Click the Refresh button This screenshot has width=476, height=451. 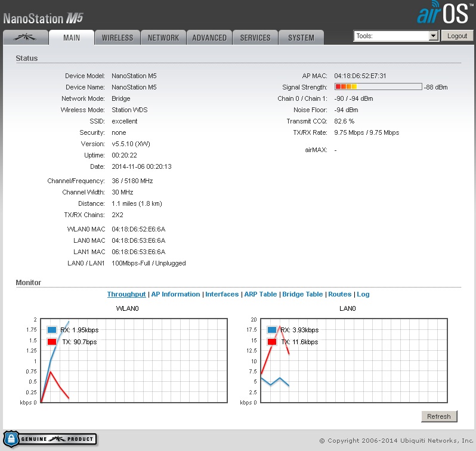(439, 416)
